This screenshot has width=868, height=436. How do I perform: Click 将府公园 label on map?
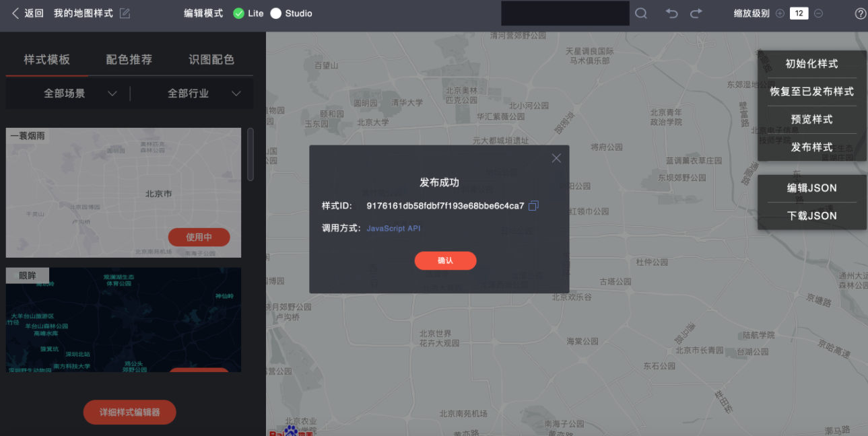pyautogui.click(x=607, y=147)
